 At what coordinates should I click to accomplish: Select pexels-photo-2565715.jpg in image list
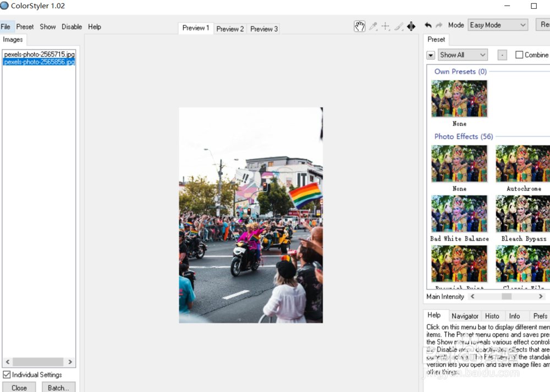[x=39, y=54]
